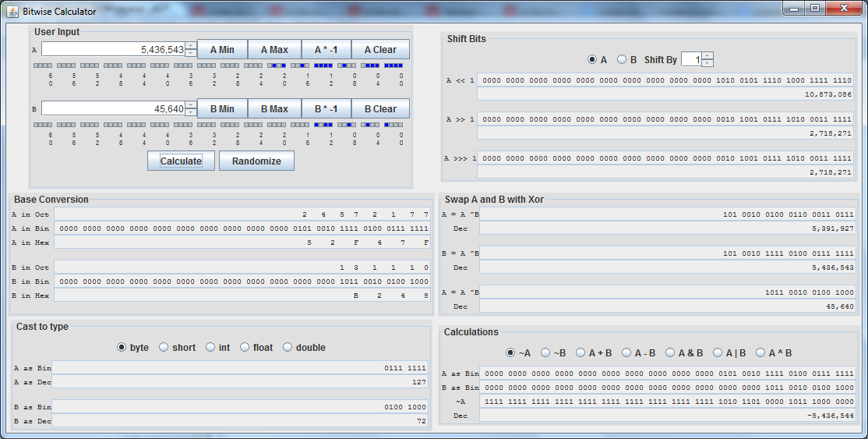The image size is (868, 439).
Task: Click the Randomize button
Action: click(x=256, y=161)
